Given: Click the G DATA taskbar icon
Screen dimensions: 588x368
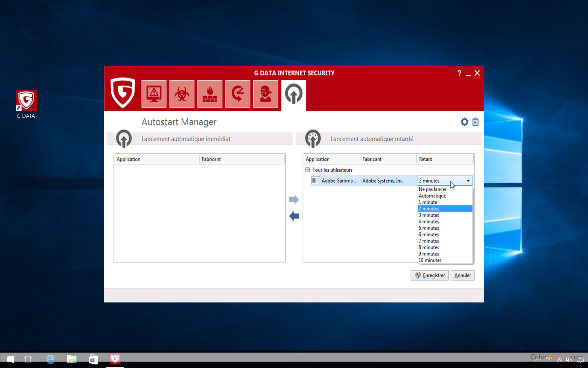Looking at the screenshot, I should coord(115,359).
